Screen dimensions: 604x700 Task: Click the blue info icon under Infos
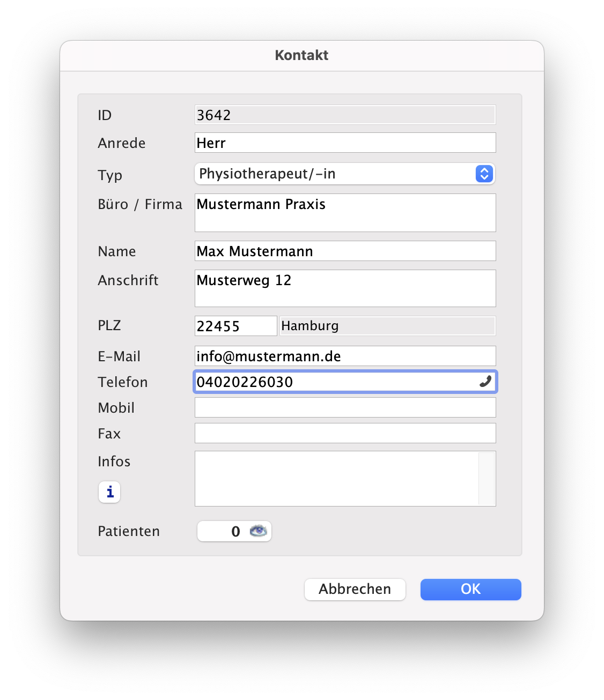coord(109,492)
